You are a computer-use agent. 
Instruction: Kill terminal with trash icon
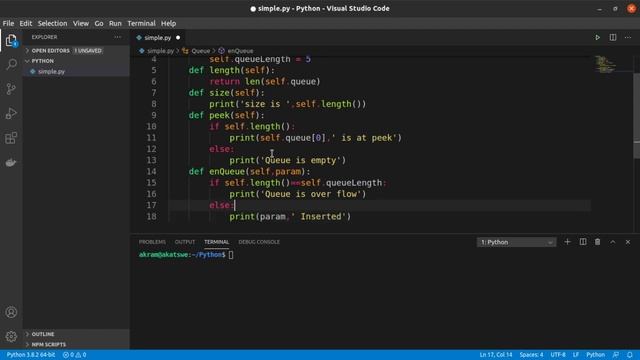click(x=598, y=242)
